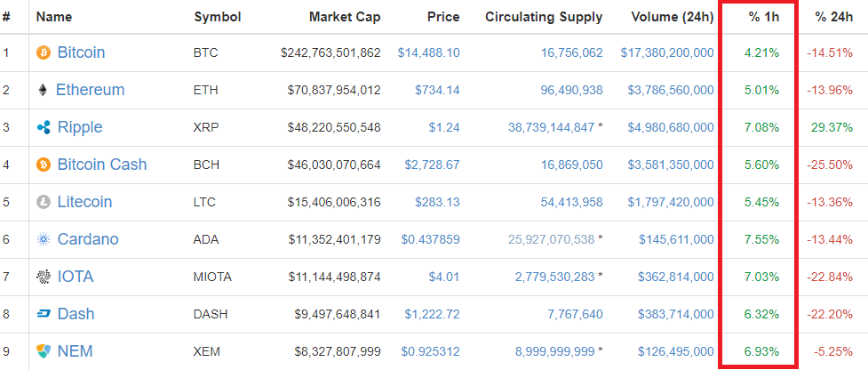Screen dimensions: 868x370
Task: Click the Bitcoin Cash logo icon
Action: point(44,165)
